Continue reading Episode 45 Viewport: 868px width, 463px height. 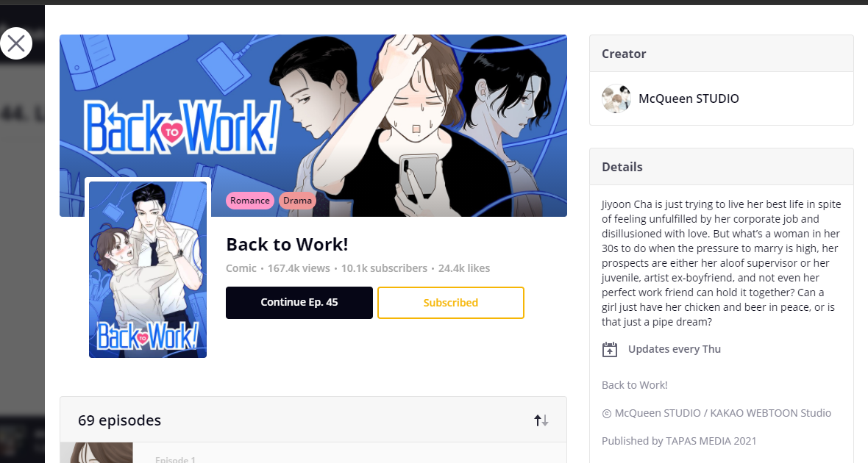(299, 303)
